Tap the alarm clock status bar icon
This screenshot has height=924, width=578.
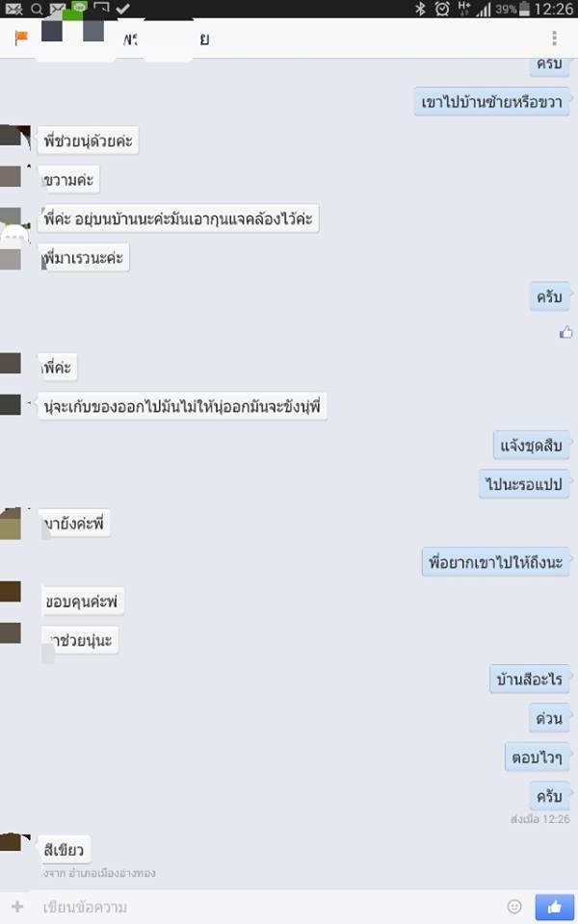click(x=442, y=9)
